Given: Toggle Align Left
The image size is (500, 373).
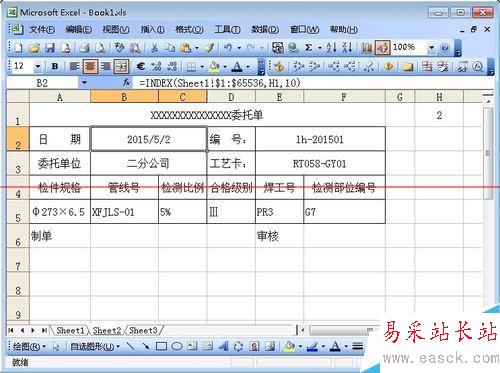Looking at the screenshot, I should click(x=74, y=67).
